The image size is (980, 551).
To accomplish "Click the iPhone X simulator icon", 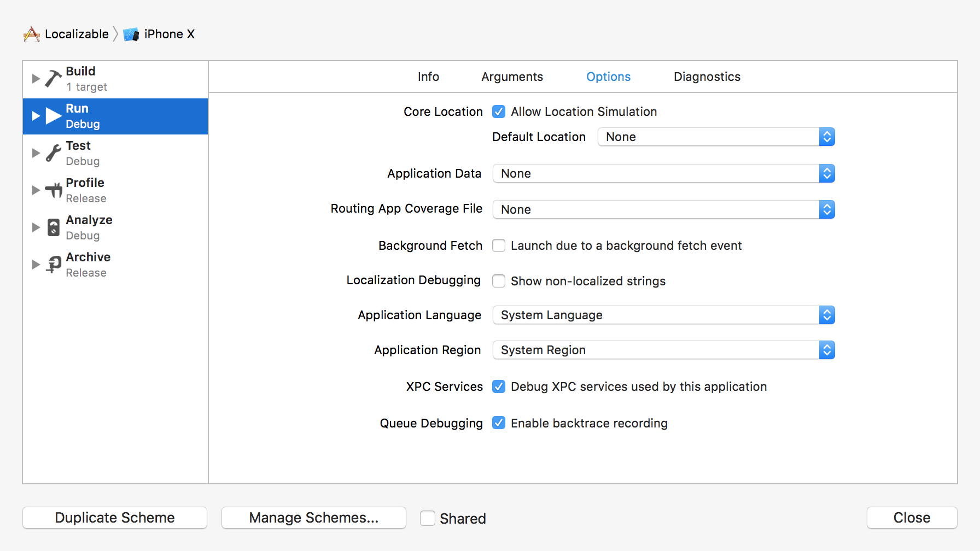I will coord(131,34).
